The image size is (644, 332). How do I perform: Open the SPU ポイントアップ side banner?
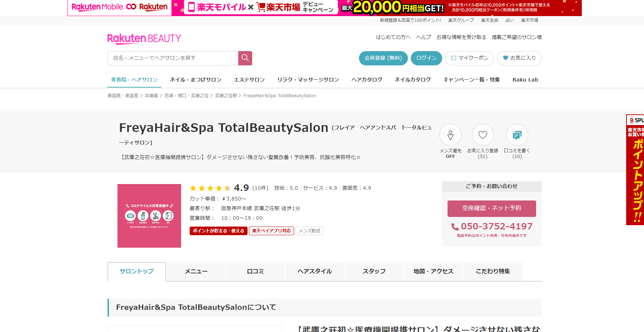pyautogui.click(x=635, y=170)
